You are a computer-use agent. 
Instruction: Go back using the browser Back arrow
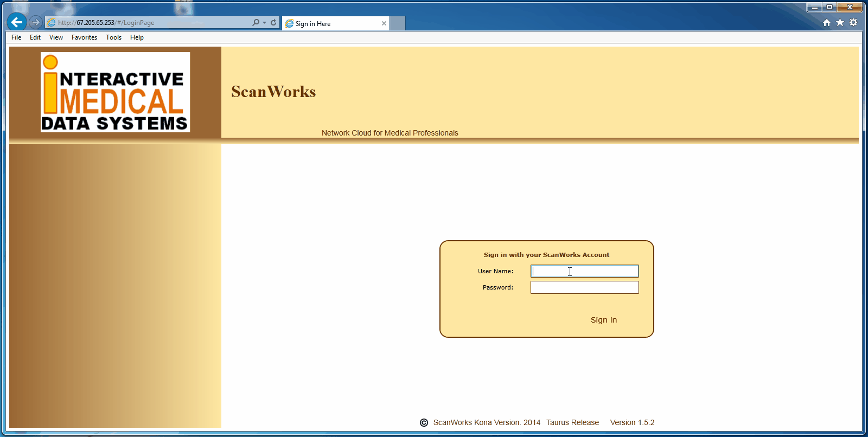click(x=17, y=22)
